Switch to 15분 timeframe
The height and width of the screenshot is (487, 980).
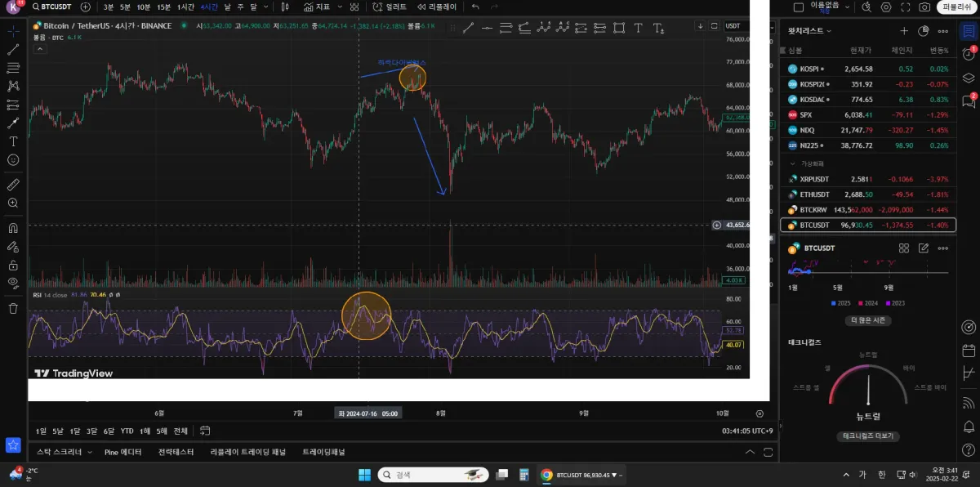pyautogui.click(x=163, y=7)
